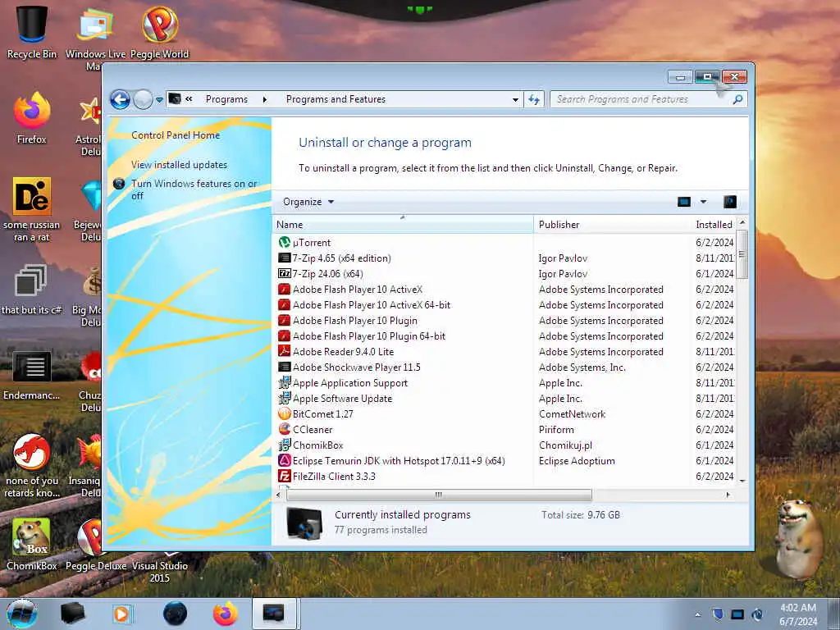Select the FileZilla Client 3.3.3 icon
This screenshot has width=840, height=630.
click(x=285, y=476)
